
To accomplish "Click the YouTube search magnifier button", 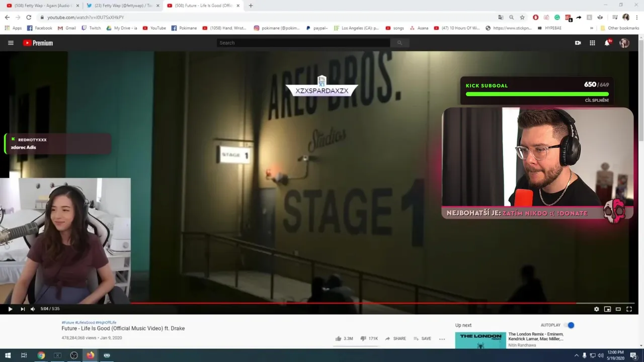I will coord(399,43).
